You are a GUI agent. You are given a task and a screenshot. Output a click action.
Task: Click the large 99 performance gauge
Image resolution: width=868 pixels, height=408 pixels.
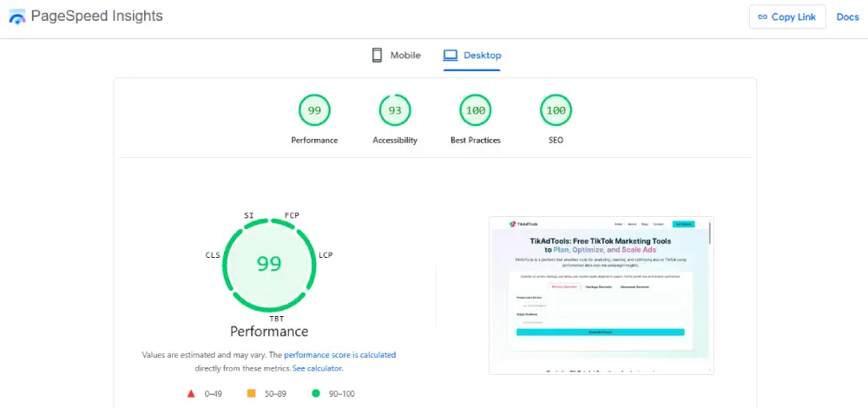click(x=269, y=265)
